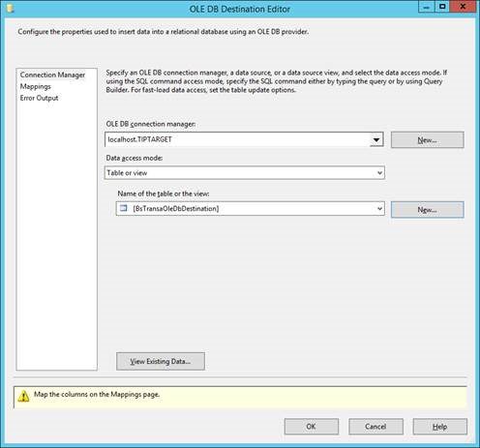Screen dimensions: 480x448
Task: Click the dialog icon in the title bar
Action: [10, 9]
